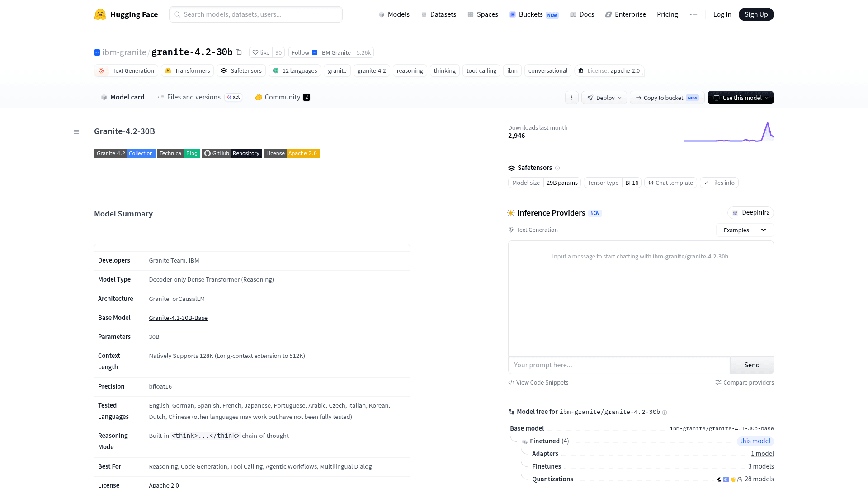Open the Quantizations 28 models link
Screen dimensions: 868x488
tap(759, 479)
